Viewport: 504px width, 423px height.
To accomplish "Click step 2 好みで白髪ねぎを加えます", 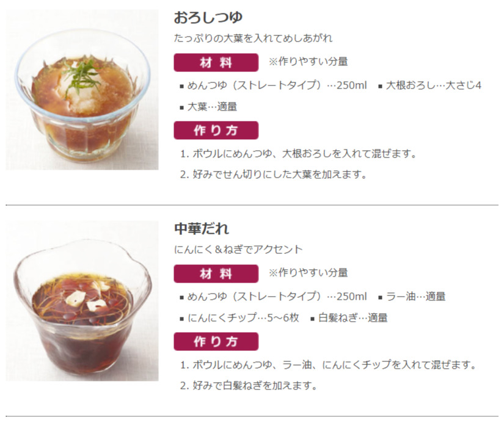I will (249, 385).
